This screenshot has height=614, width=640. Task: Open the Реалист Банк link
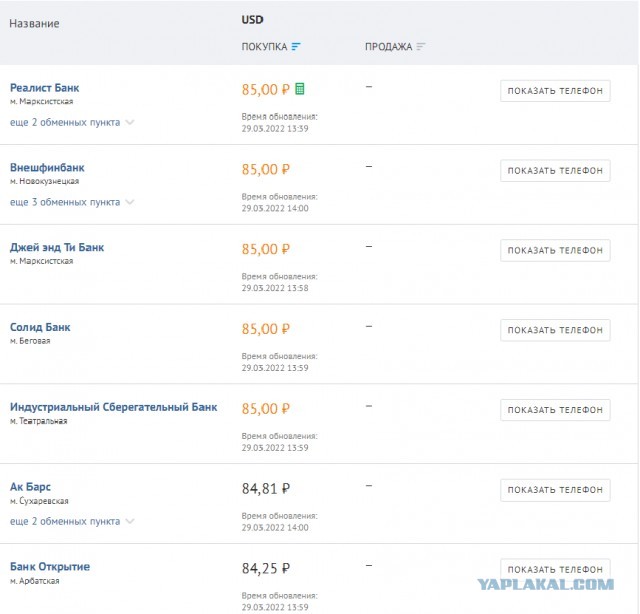[x=44, y=88]
